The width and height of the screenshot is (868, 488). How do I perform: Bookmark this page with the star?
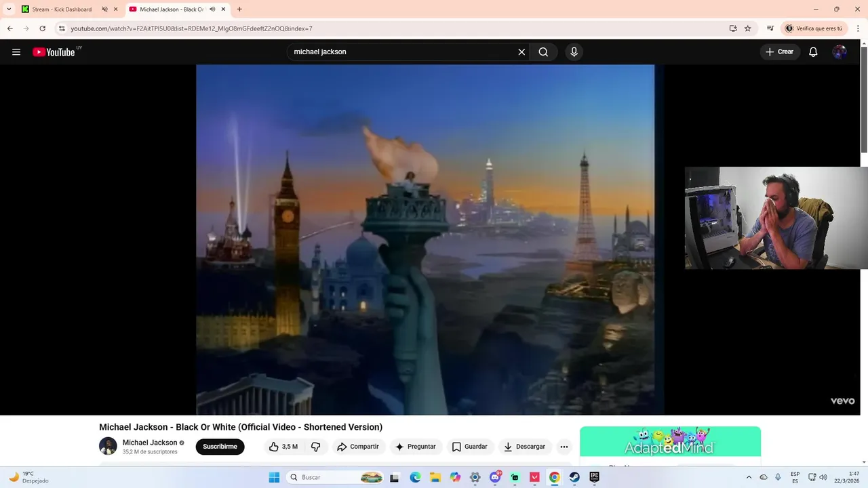[x=748, y=28]
